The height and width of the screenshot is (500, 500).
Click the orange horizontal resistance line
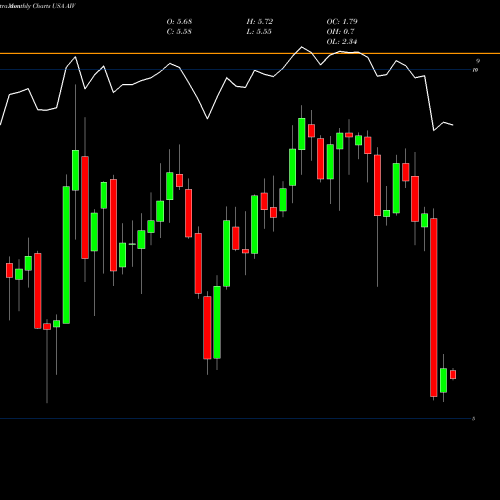point(250,53)
